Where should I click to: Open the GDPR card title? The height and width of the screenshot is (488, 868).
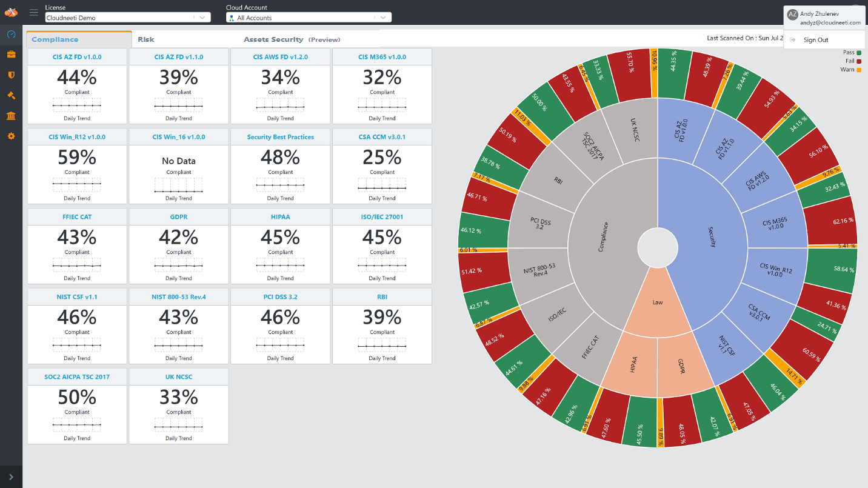pos(179,216)
